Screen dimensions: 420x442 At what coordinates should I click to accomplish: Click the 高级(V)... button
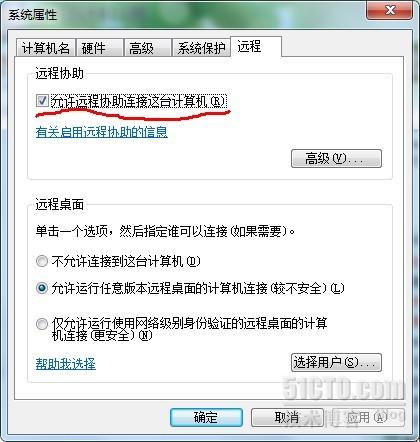(x=336, y=158)
